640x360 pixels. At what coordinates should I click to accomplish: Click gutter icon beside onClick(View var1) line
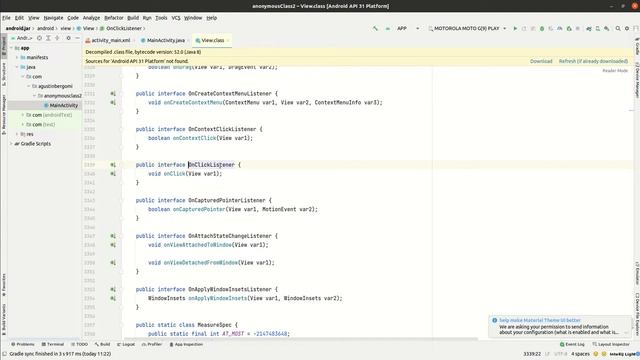tap(113, 174)
